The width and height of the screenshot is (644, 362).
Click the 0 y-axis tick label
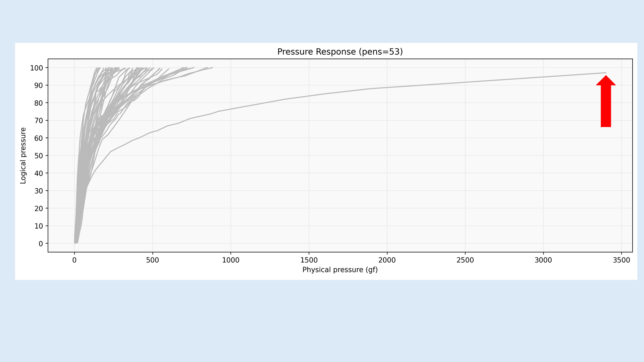coord(41,244)
